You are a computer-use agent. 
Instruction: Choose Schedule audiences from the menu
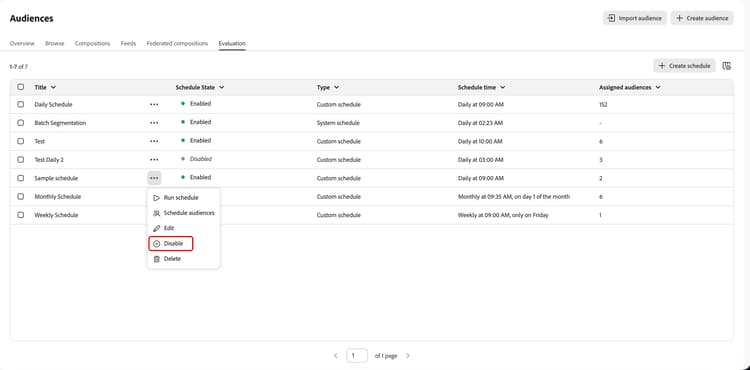184,213
